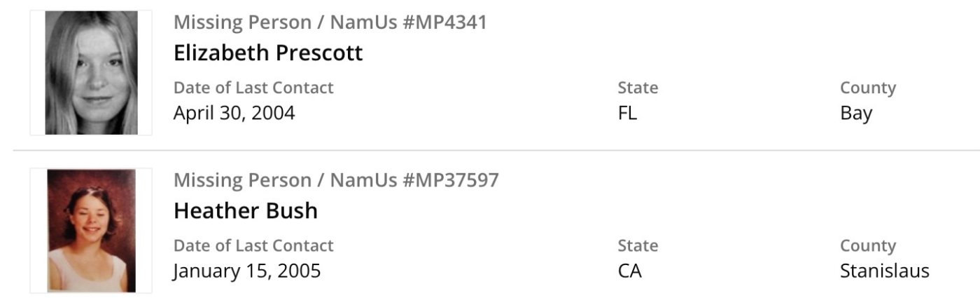Click the NamUs #MP37597 case heading
980x298 pixels.
click(x=336, y=180)
